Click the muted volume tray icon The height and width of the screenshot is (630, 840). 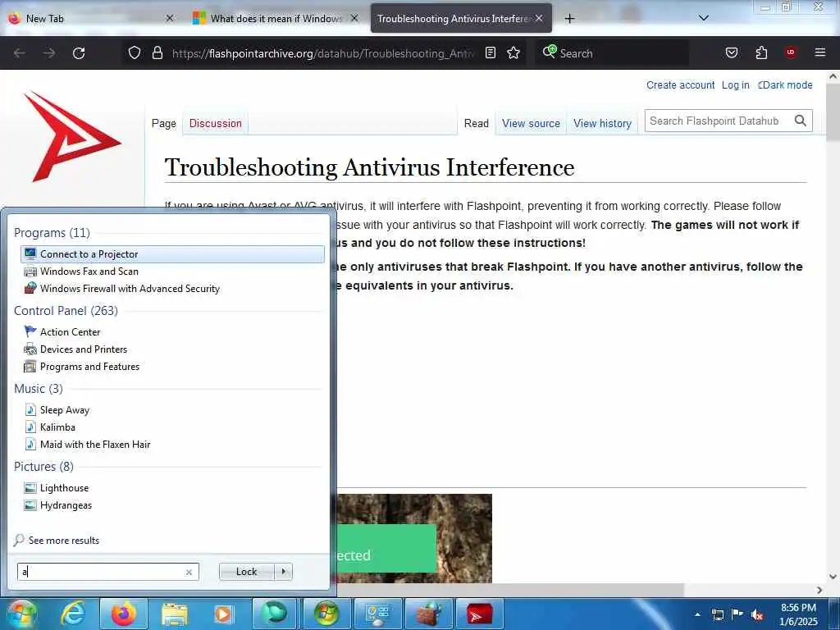coord(757,615)
